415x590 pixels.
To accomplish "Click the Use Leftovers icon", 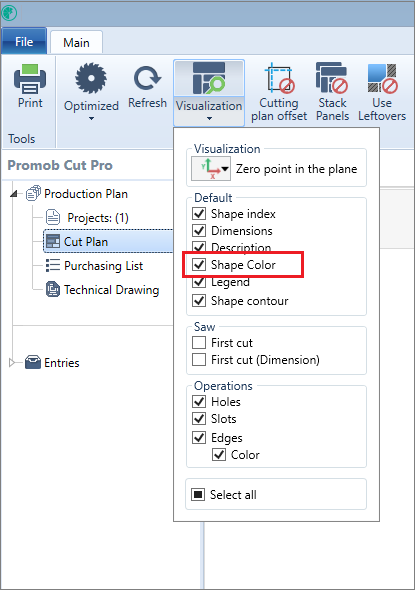I will pyautogui.click(x=382, y=78).
